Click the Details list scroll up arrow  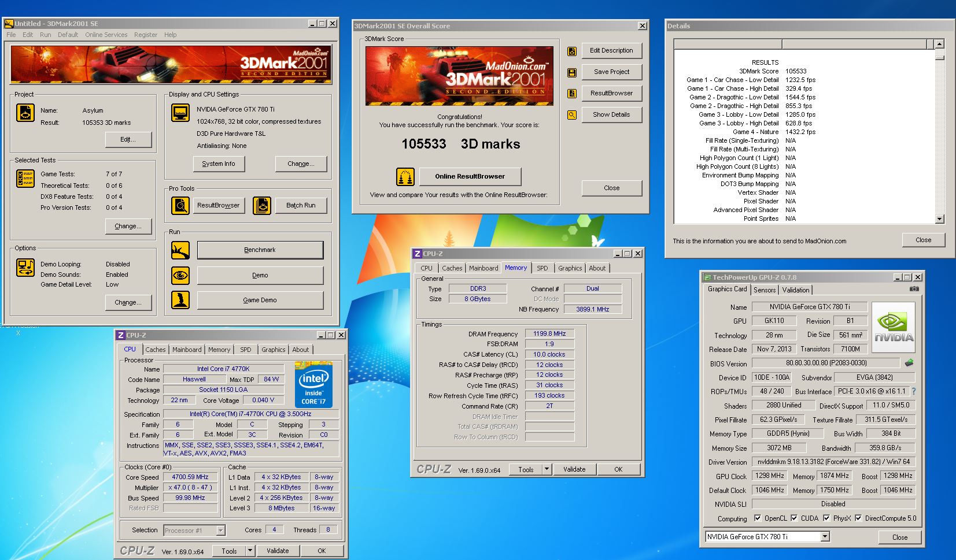point(939,44)
